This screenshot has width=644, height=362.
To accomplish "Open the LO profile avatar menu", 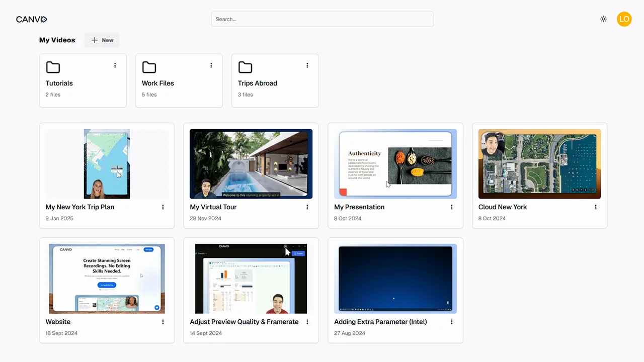I will pos(624,19).
